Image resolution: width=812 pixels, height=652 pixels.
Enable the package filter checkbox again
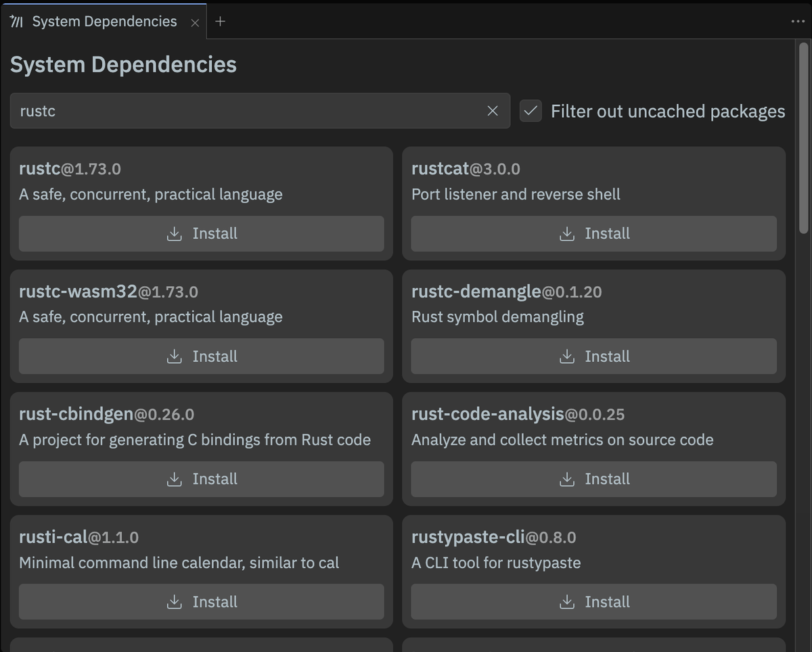[530, 111]
